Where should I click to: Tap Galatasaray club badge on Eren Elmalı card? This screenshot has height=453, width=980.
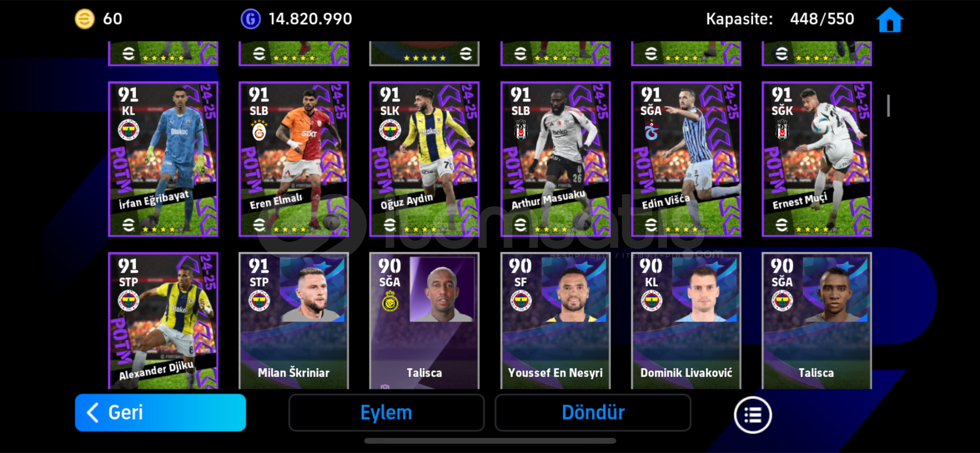click(259, 130)
